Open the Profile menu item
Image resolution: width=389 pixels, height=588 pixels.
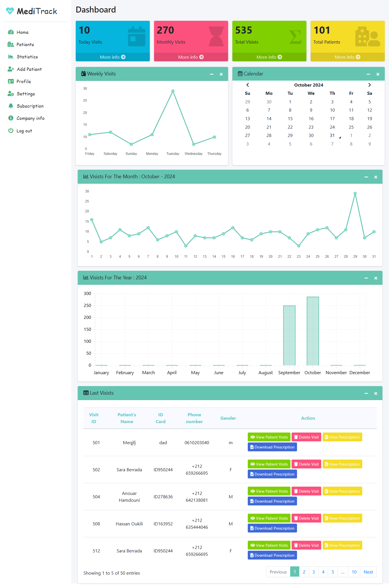pyautogui.click(x=24, y=81)
